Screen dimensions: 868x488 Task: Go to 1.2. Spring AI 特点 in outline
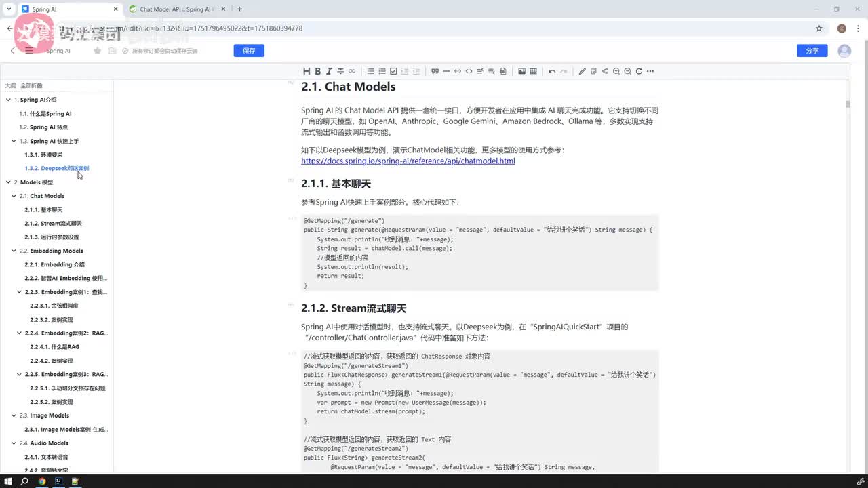tap(43, 127)
